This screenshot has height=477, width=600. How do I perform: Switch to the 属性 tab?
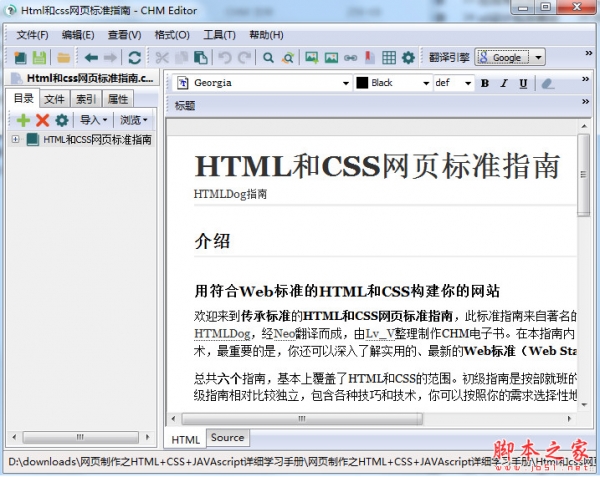pos(118,99)
